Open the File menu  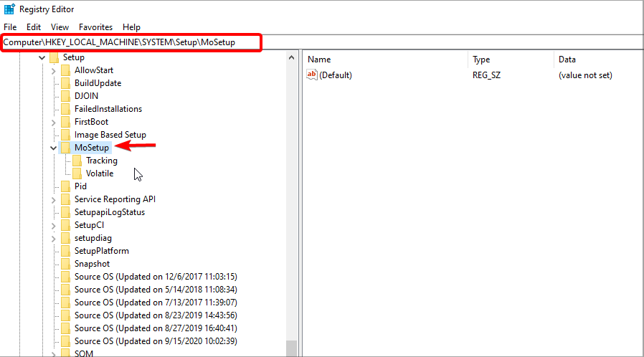pyautogui.click(x=10, y=27)
